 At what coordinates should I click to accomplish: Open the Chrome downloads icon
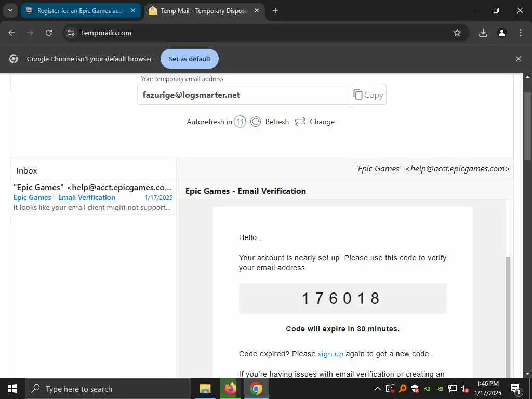(483, 33)
